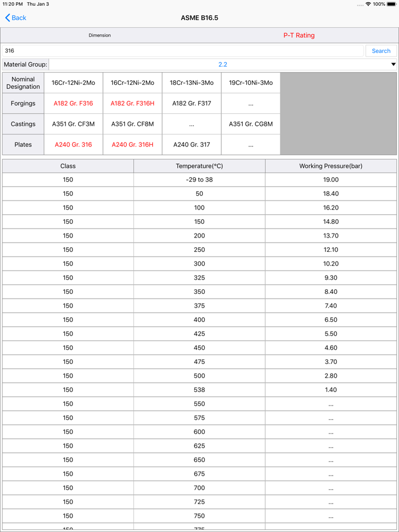Select forging A182 Gr. F316H

(x=133, y=104)
